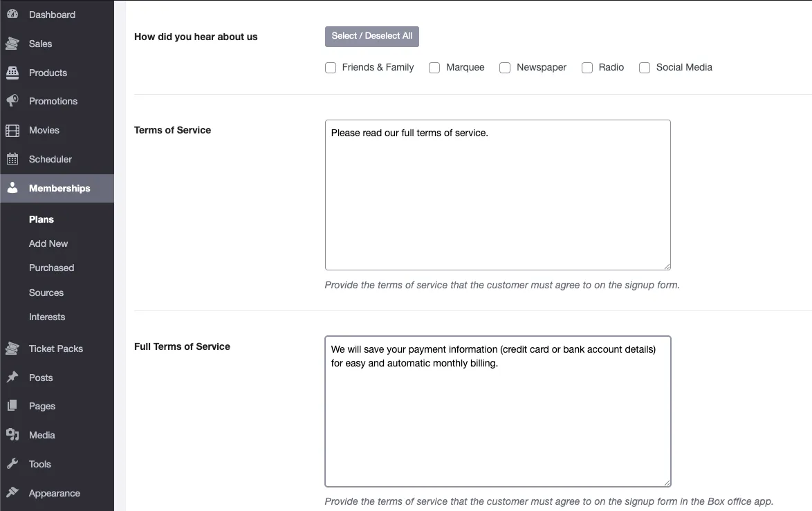The height and width of the screenshot is (511, 812).
Task: Click inside the Terms of Service textarea
Action: pyautogui.click(x=498, y=195)
